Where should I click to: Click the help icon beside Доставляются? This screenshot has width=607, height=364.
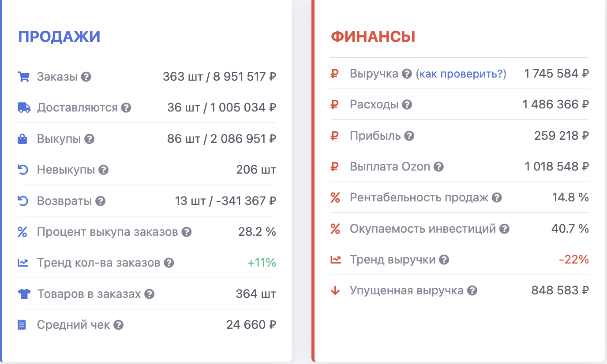[x=126, y=108]
